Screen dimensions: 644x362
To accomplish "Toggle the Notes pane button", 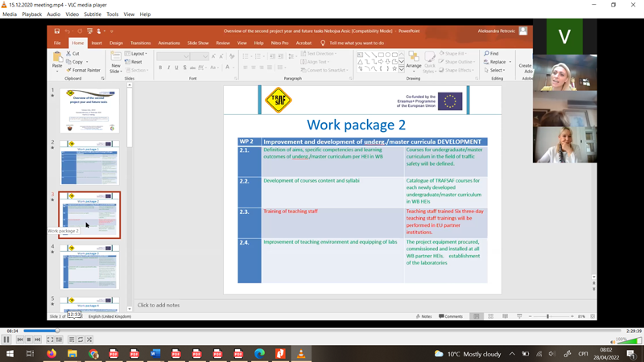I will [x=424, y=316].
